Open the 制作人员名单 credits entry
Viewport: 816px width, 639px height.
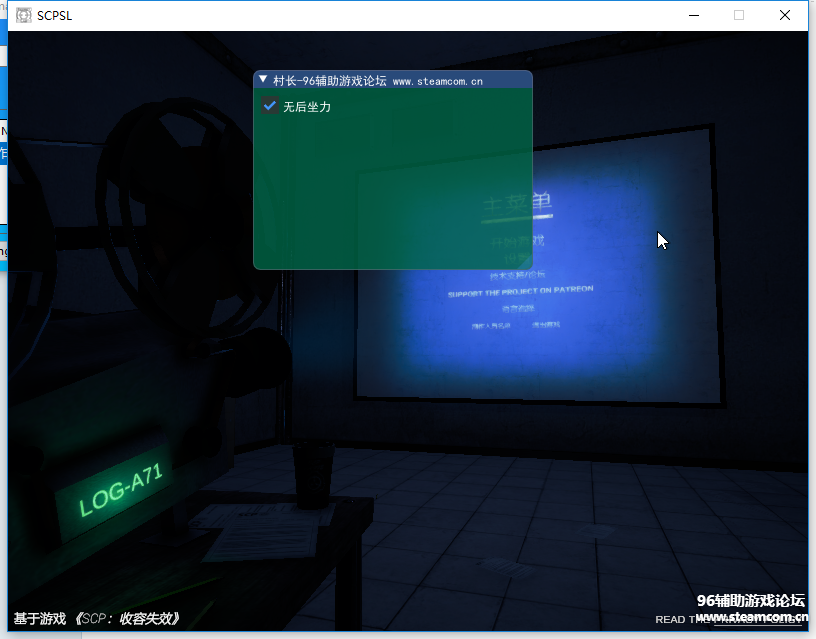tap(489, 325)
